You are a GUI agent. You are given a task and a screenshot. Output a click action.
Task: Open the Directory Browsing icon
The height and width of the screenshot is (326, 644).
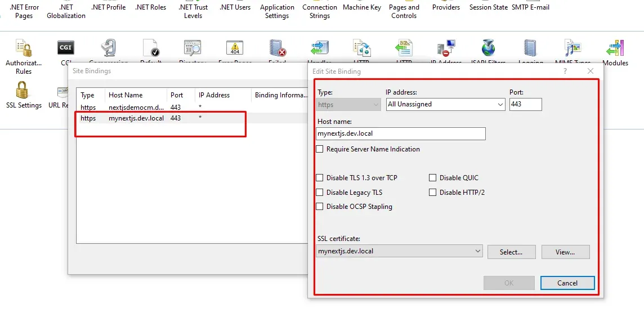point(193,48)
